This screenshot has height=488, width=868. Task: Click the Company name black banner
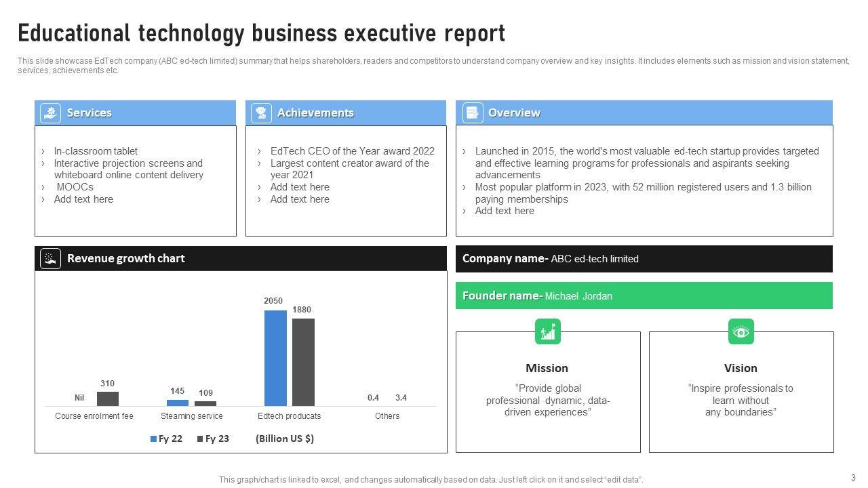(x=644, y=259)
